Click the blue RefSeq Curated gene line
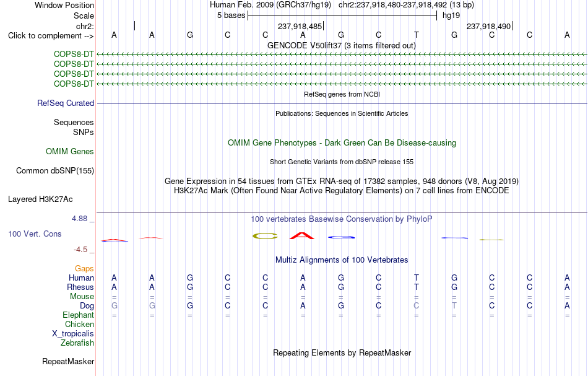 click(342, 103)
